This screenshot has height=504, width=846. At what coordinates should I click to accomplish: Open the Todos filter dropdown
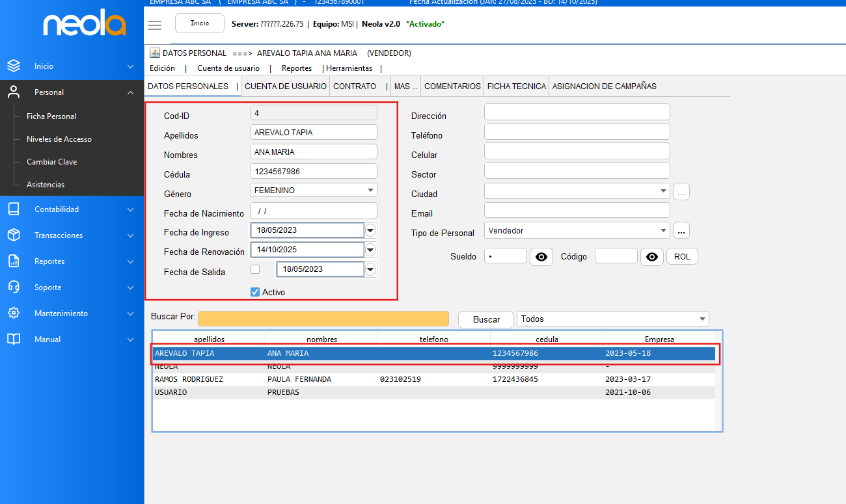click(x=702, y=319)
